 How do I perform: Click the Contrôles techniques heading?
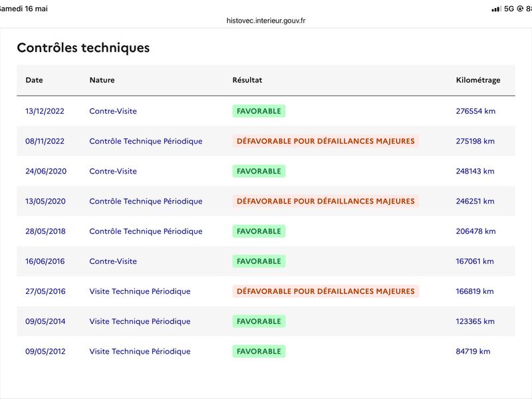click(x=83, y=48)
